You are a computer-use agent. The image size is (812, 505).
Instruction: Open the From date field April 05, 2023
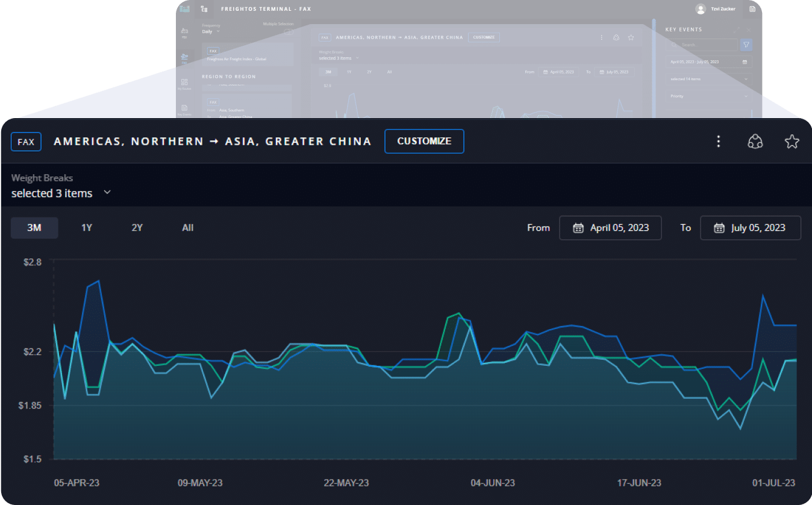[610, 228]
